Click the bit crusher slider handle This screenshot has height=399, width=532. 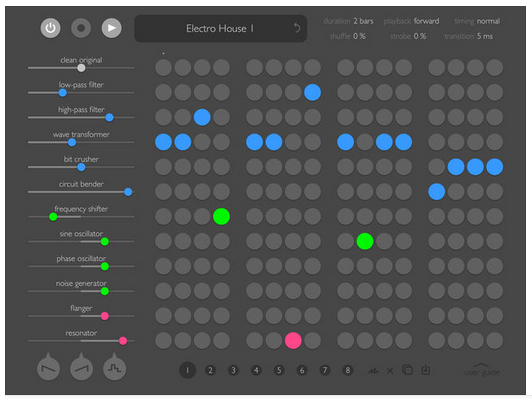81,167
